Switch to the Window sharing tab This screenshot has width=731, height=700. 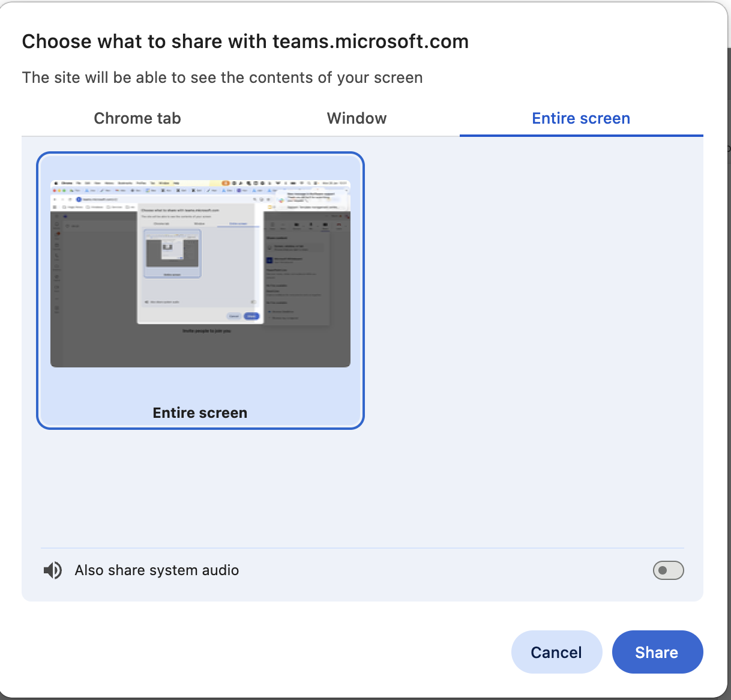356,118
